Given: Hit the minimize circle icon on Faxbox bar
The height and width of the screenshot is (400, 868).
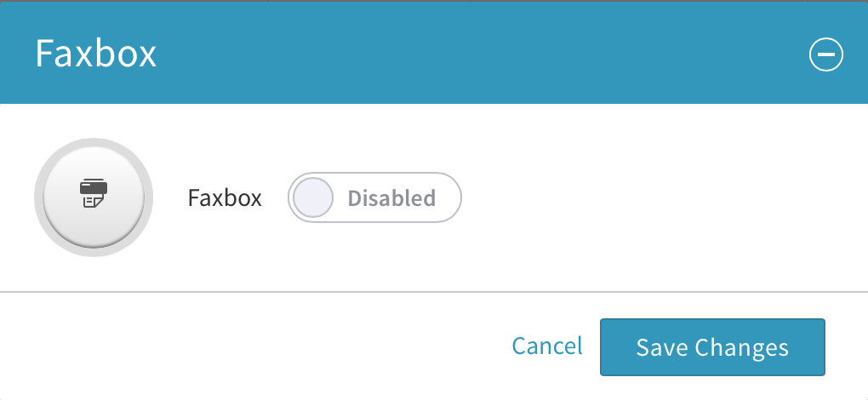Looking at the screenshot, I should point(825,55).
